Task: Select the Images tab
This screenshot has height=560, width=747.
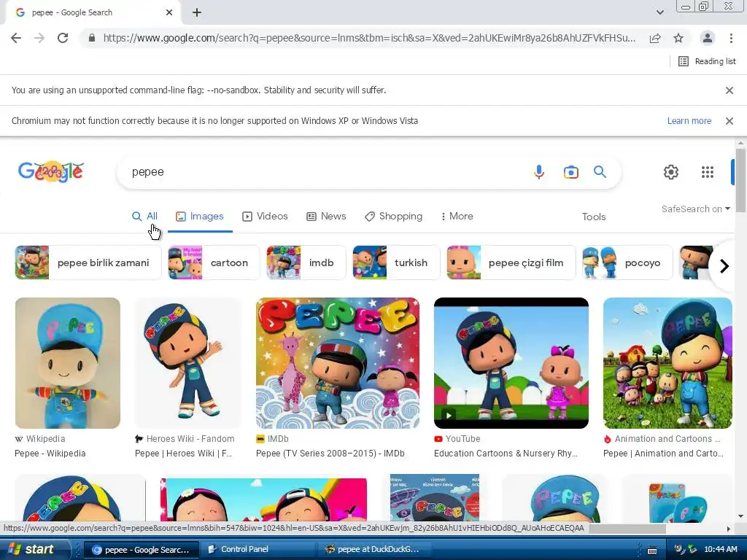Action: point(200,216)
